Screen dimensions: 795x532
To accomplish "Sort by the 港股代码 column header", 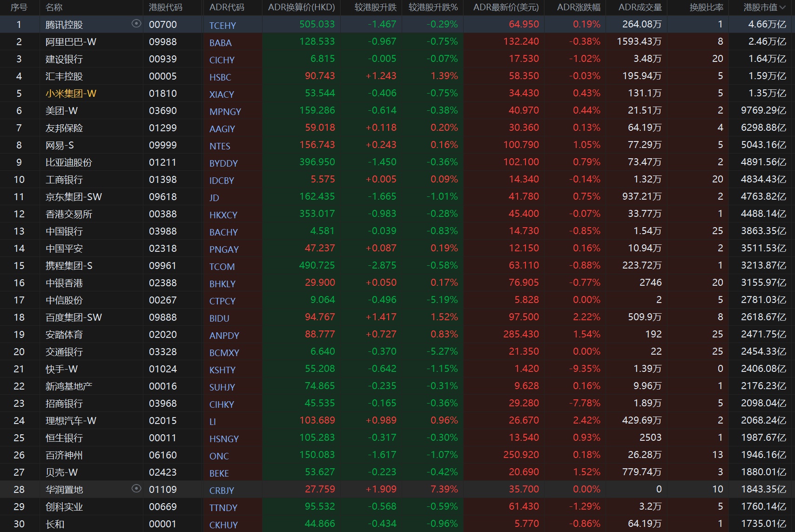I will click(166, 7).
